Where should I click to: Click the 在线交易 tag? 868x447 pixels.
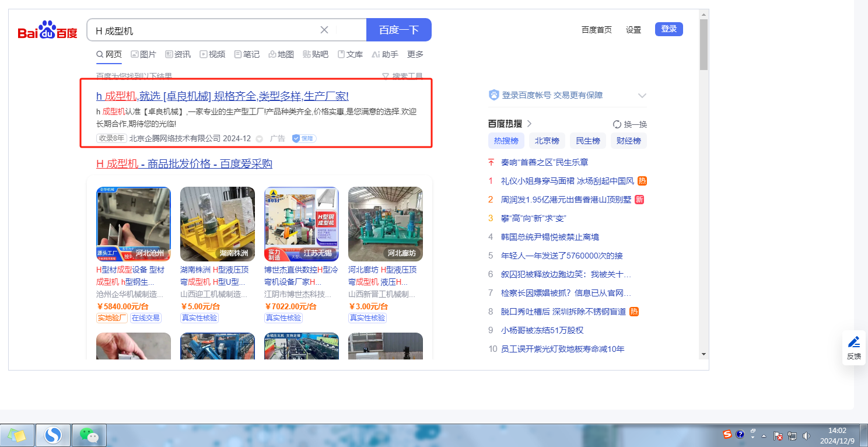click(145, 318)
